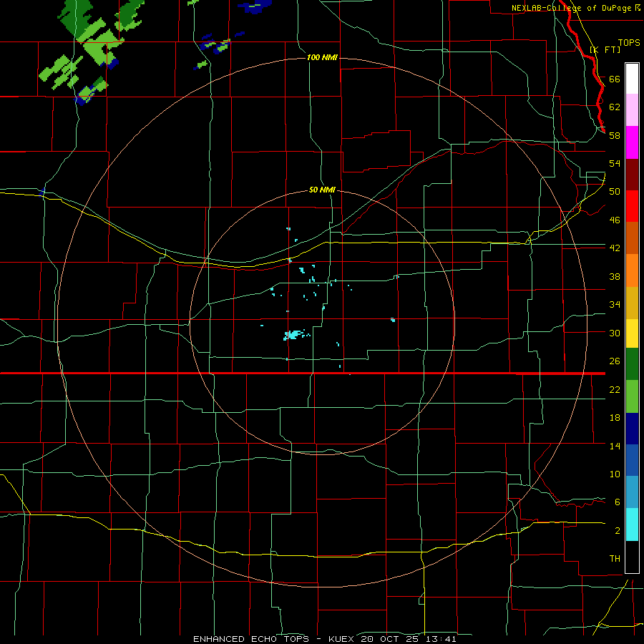Click the legend value 14
The image size is (644, 644).
(615, 446)
